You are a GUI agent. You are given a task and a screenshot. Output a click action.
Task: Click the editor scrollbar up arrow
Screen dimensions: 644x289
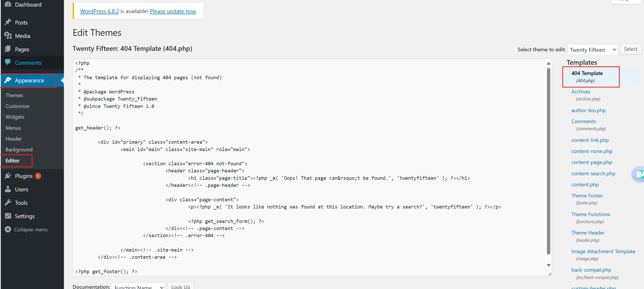(x=549, y=63)
